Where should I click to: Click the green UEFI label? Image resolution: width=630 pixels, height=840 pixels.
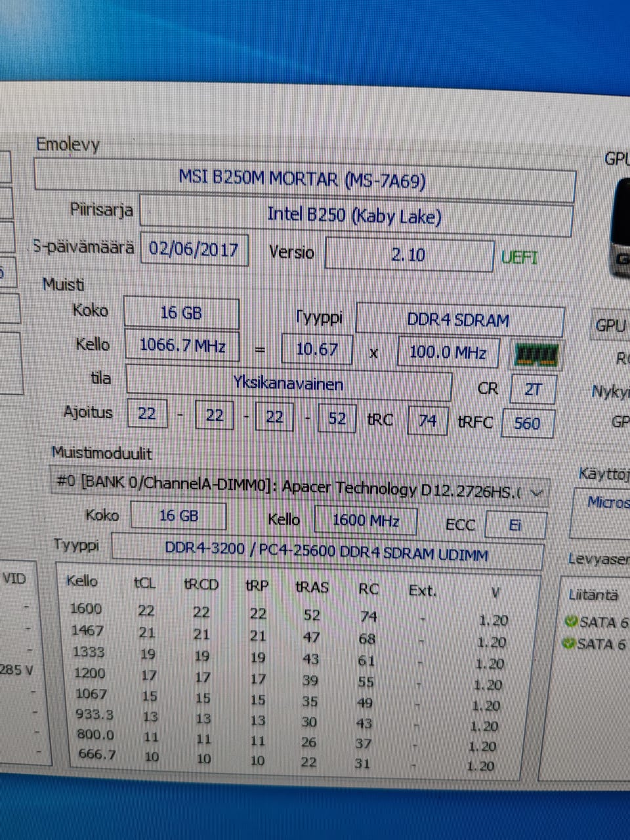pyautogui.click(x=519, y=257)
